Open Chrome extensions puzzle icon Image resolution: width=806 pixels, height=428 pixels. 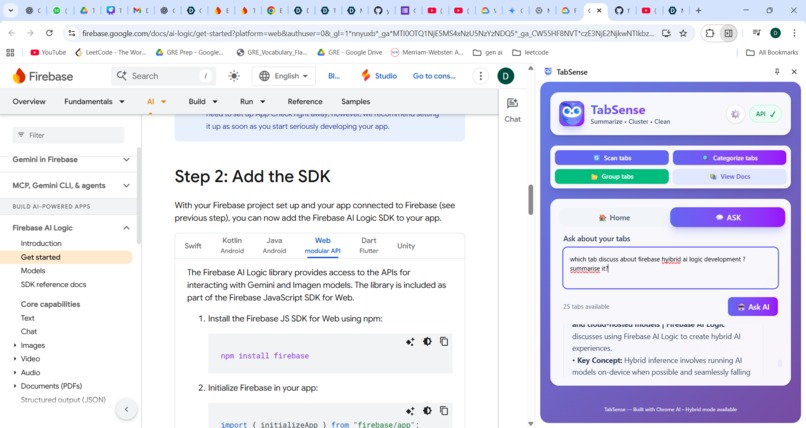tap(710, 33)
